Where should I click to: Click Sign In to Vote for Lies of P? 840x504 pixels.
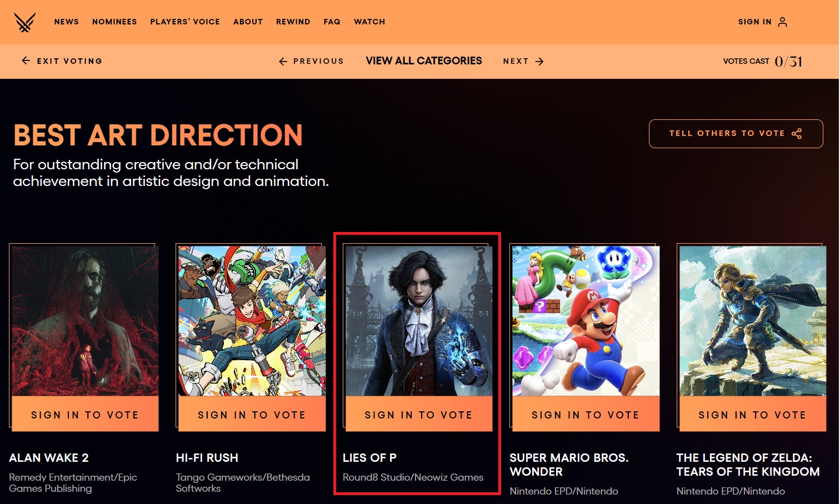(419, 414)
